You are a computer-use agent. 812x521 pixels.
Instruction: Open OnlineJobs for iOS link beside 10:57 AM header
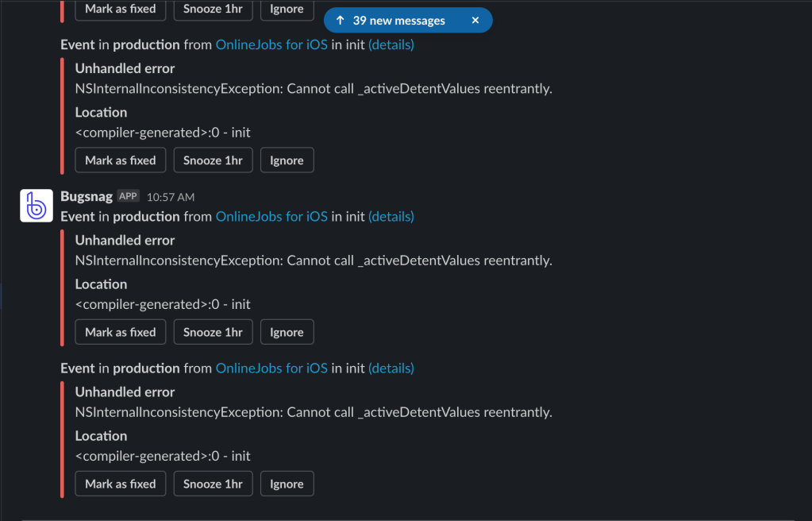point(271,216)
